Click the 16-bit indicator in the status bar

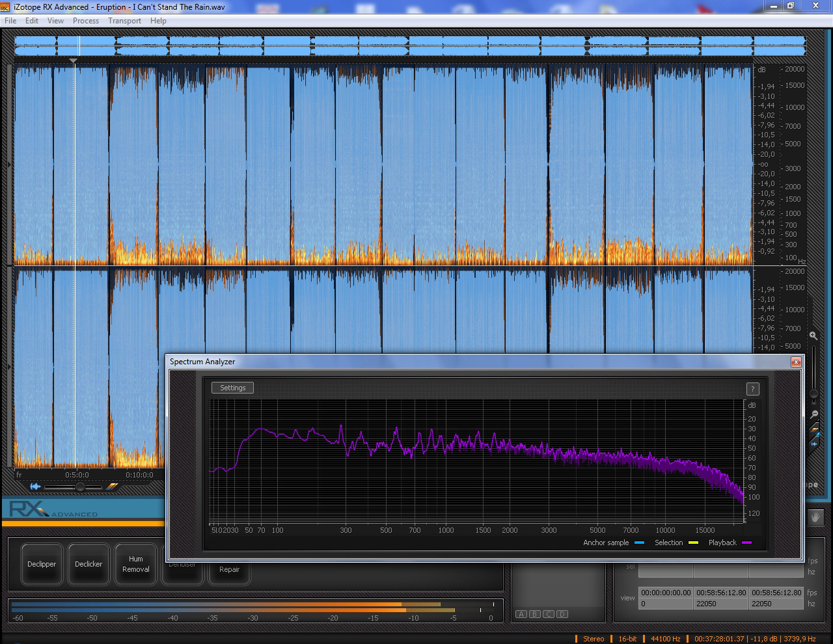[x=627, y=639]
